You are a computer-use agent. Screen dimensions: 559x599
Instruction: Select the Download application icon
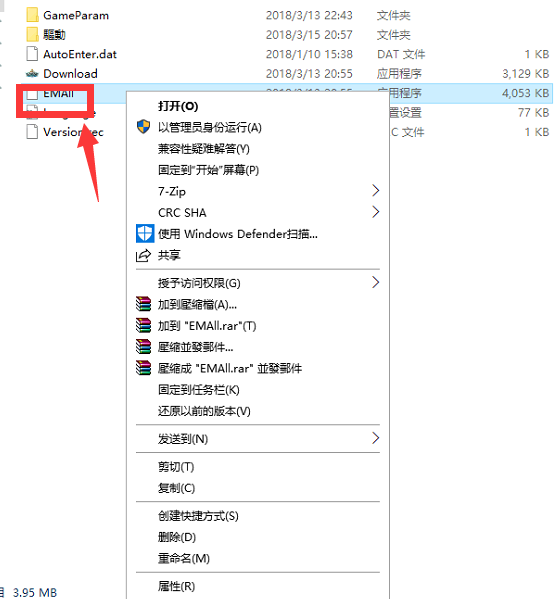(32, 73)
